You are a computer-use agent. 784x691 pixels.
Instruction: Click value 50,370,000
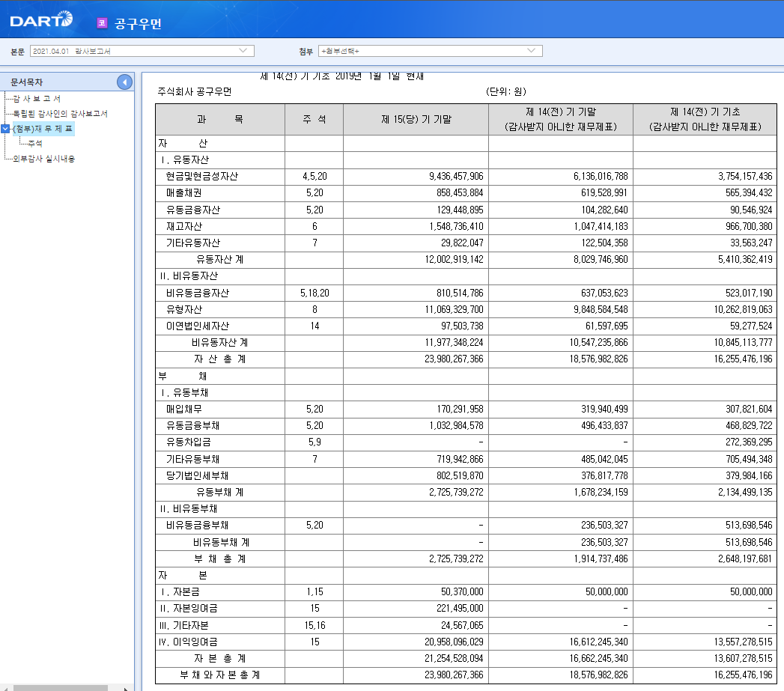tap(462, 592)
